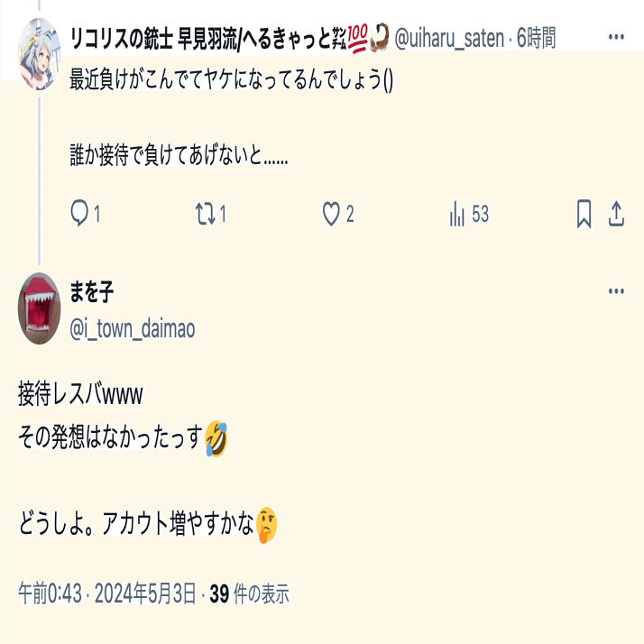Open the まを子 display name profile
Image resolution: width=644 pixels, height=644 pixels.
[x=91, y=291]
